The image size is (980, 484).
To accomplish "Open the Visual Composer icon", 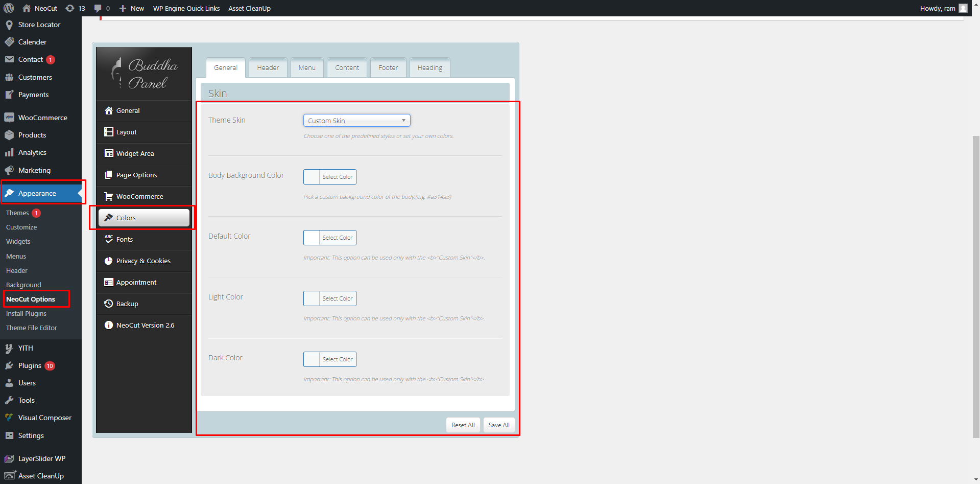I will pos(9,418).
